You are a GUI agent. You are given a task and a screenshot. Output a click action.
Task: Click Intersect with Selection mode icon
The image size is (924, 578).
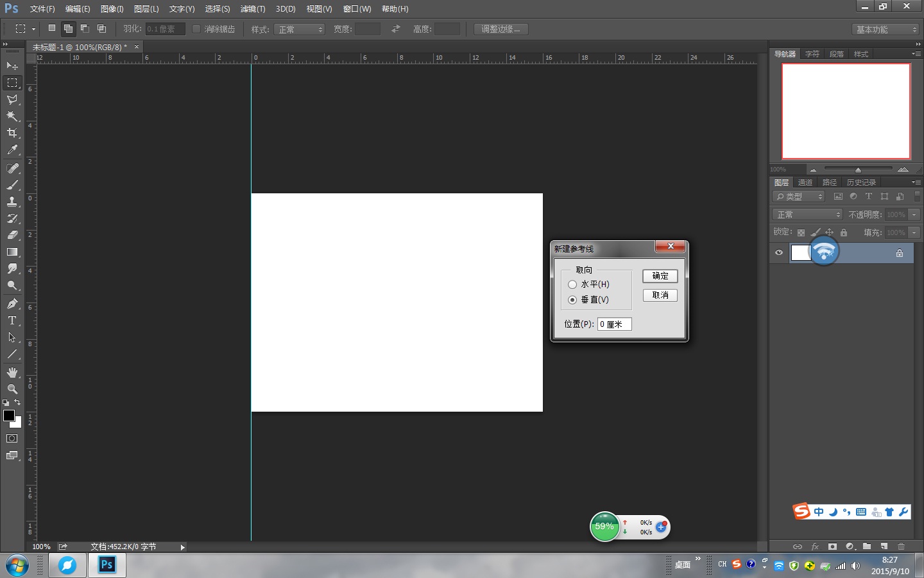101,28
